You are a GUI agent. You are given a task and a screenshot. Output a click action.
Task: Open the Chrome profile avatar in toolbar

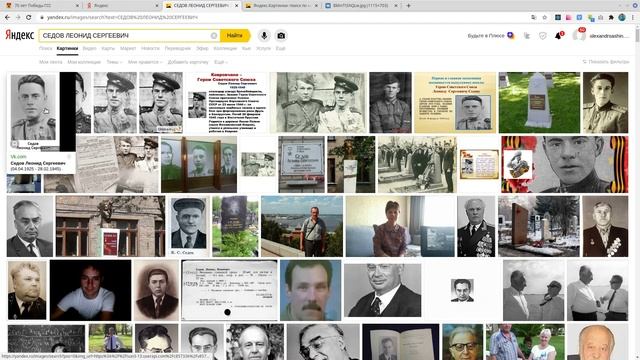pyautogui.click(x=622, y=18)
